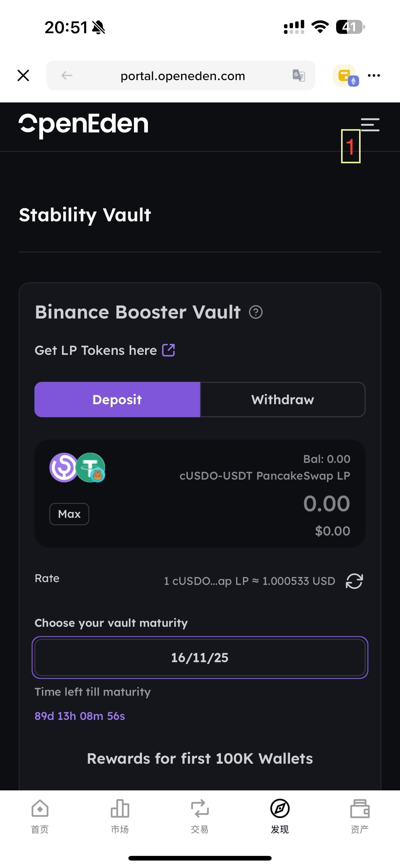Go to the 市场 markets tab
This screenshot has height=868, width=400.
120,816
